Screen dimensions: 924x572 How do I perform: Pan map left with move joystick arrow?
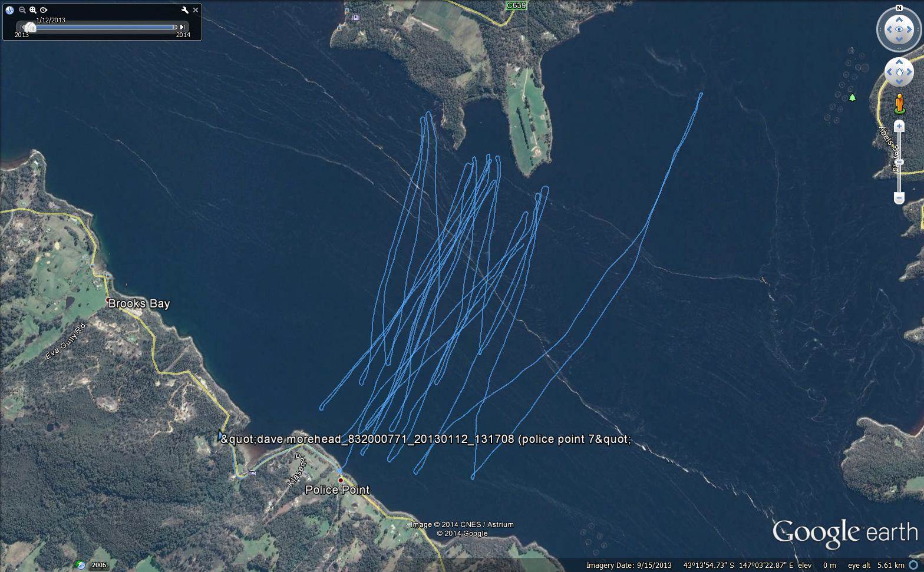pyautogui.click(x=890, y=72)
